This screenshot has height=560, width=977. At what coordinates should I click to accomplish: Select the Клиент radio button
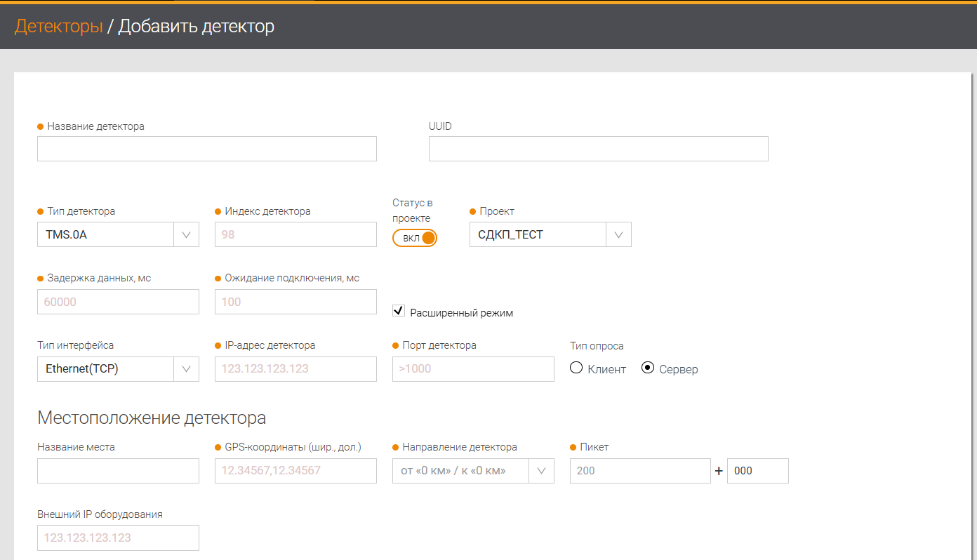click(x=576, y=368)
